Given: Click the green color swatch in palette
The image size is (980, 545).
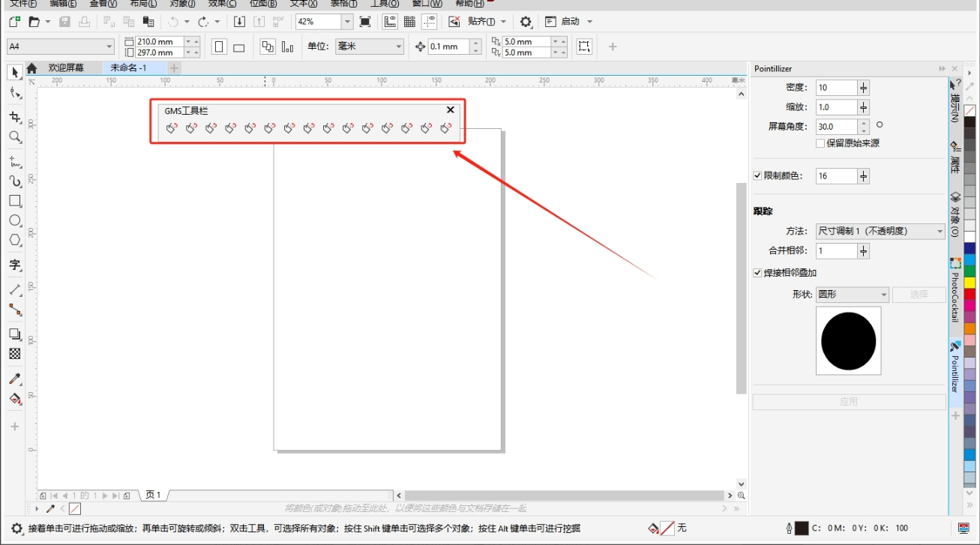Looking at the screenshot, I should (970, 271).
